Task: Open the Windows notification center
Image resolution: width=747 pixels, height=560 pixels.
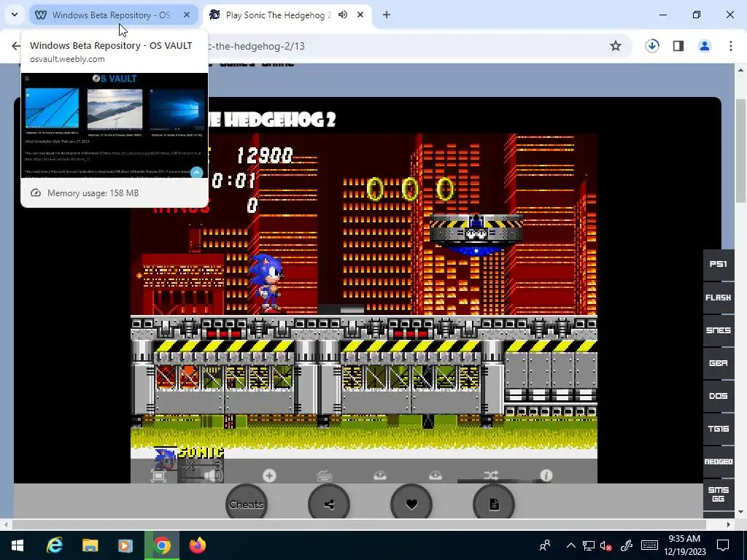Action: click(x=723, y=545)
